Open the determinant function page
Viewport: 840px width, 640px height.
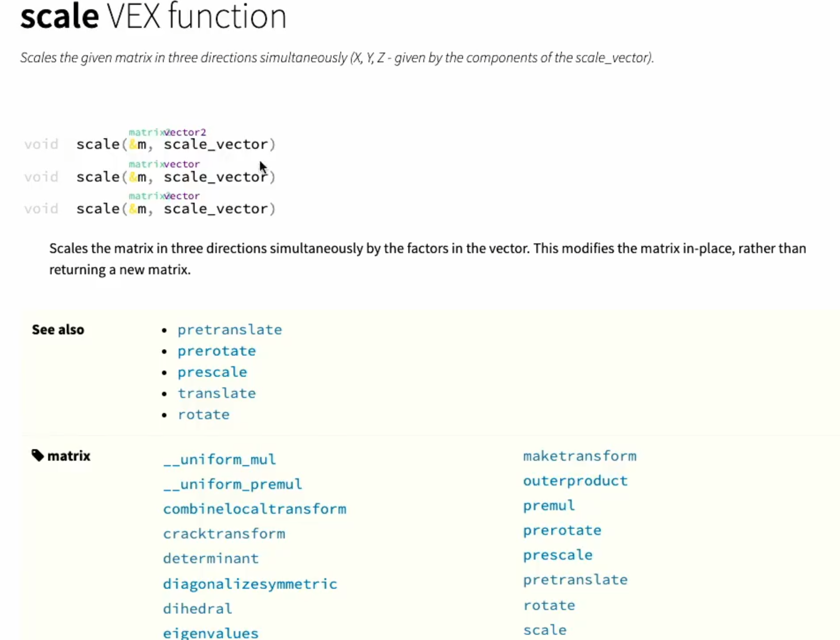point(211,558)
